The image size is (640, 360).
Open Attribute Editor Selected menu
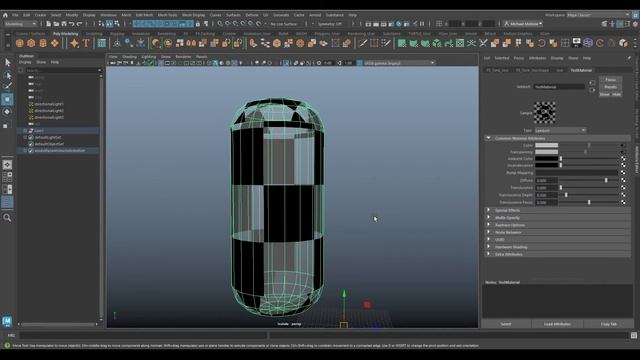click(x=502, y=58)
